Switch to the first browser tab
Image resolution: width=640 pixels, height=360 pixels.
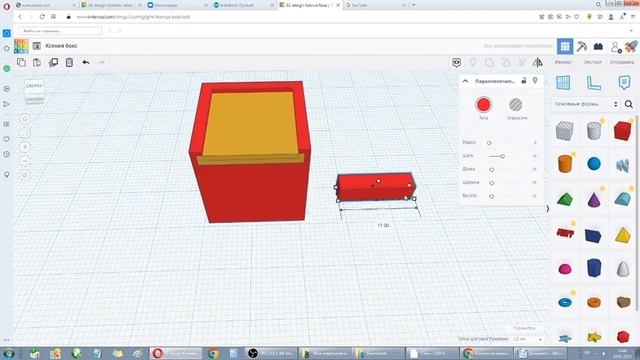coord(45,5)
